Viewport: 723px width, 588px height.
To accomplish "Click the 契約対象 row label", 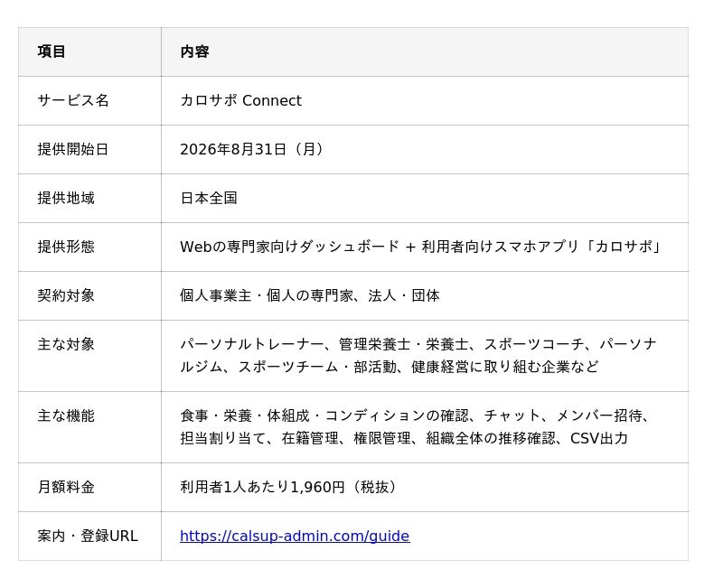I will (x=66, y=295).
